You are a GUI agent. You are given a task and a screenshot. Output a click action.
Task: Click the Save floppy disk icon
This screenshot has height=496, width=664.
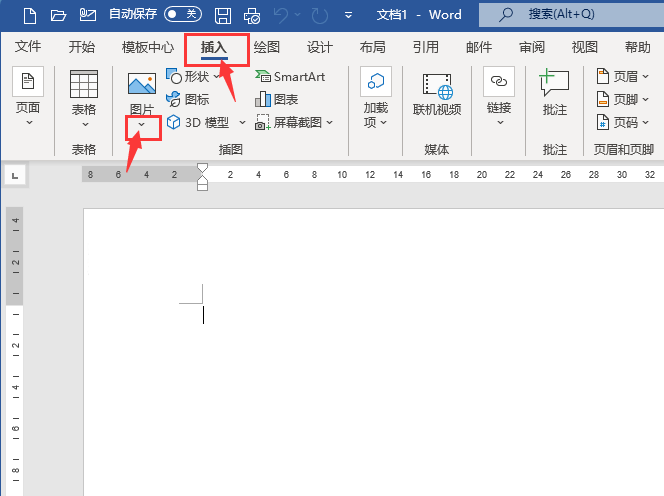coord(223,16)
